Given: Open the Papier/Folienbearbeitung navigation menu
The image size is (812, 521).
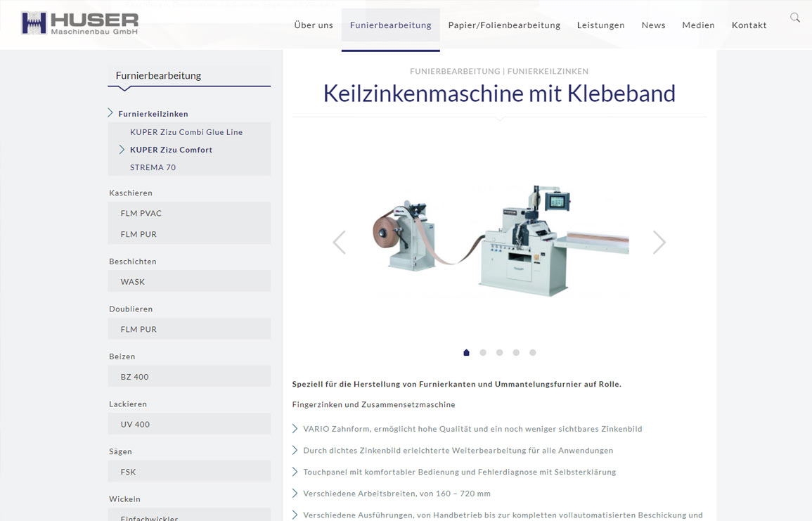Looking at the screenshot, I should [x=504, y=25].
